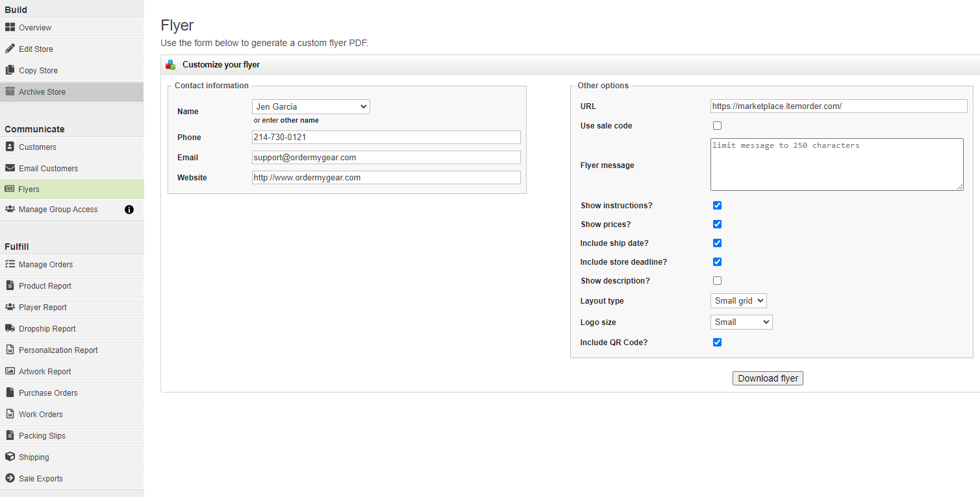Click the Email Customers envelope icon
Screen dimensions: 980x497
coord(10,168)
